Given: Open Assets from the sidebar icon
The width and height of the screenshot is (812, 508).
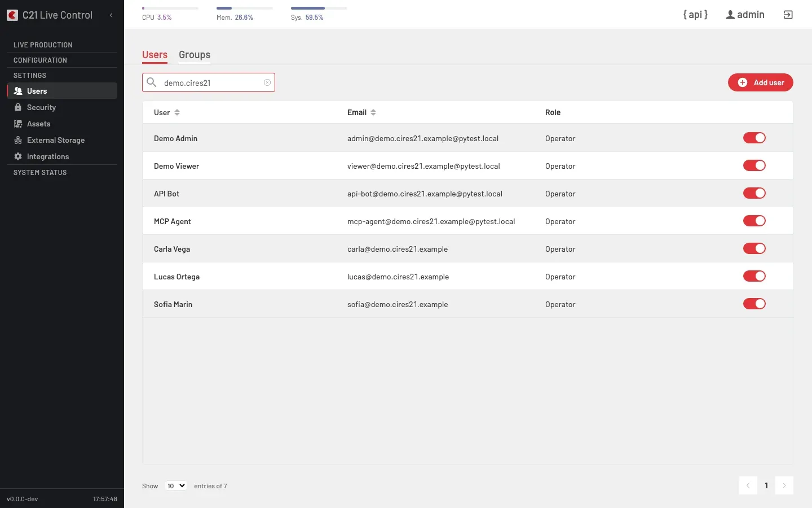Looking at the screenshot, I should 18,124.
